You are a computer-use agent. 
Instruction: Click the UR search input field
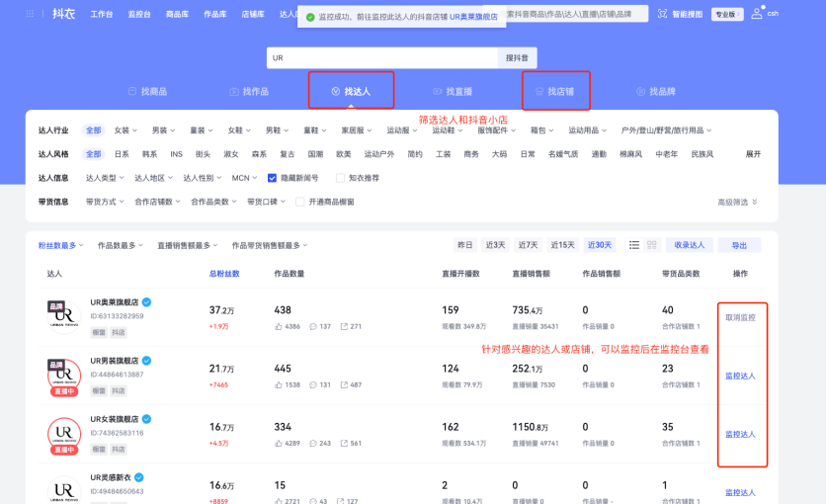[x=382, y=58]
